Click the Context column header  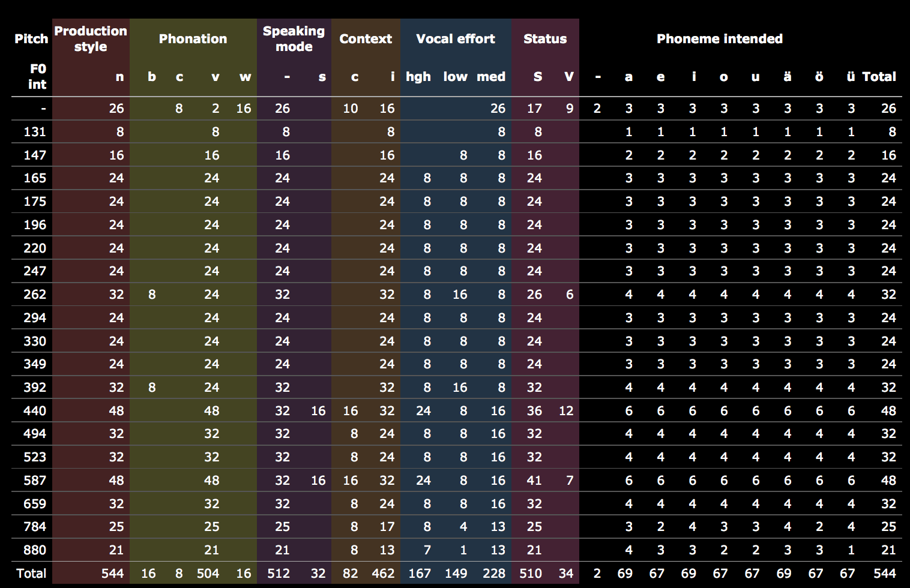pos(366,39)
